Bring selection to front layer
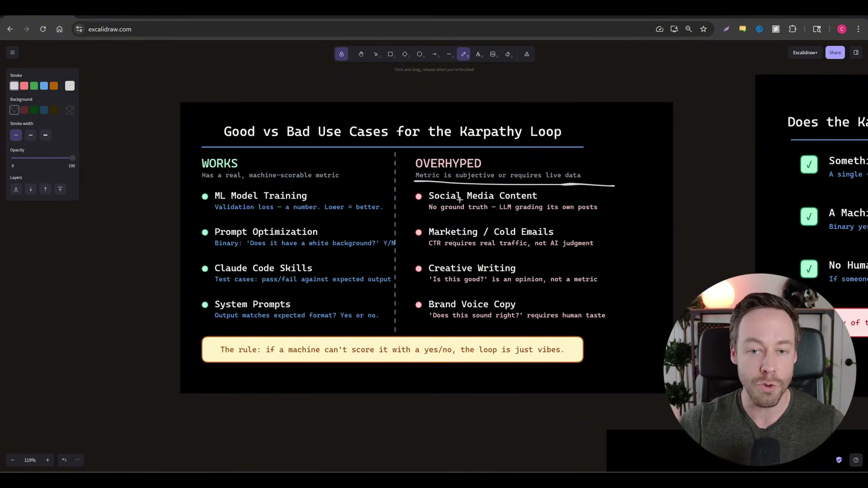Viewport: 868px width, 488px height. click(60, 189)
